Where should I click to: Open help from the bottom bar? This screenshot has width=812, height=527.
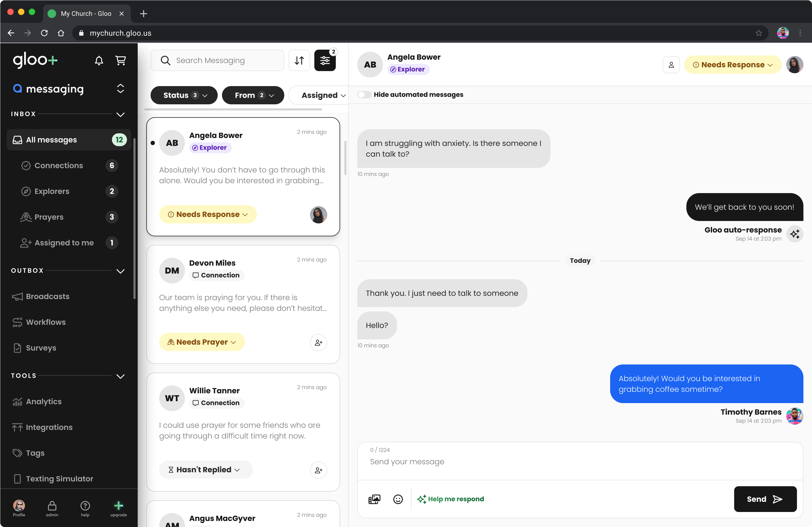(85, 508)
